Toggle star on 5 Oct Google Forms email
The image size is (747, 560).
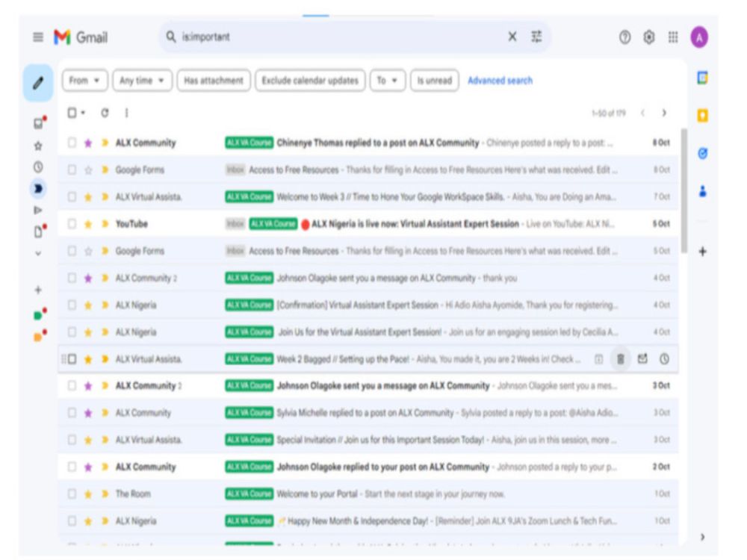(x=88, y=250)
